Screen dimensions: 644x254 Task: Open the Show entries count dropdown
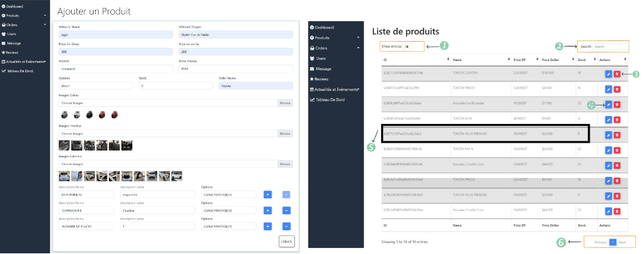point(406,47)
